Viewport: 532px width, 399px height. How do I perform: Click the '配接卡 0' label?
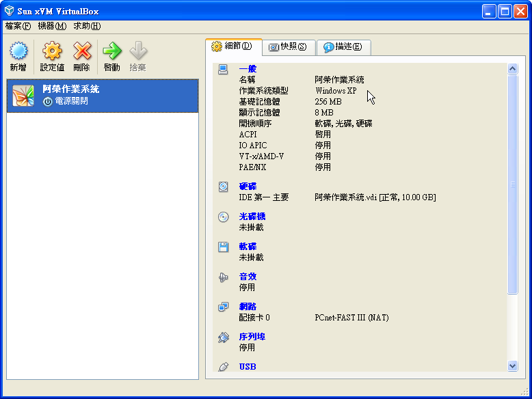254,318
